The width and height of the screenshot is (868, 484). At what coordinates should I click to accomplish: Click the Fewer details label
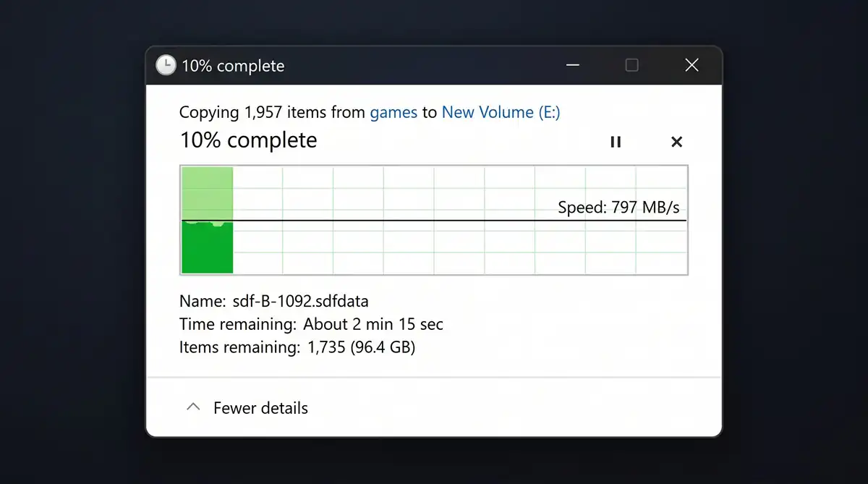click(260, 408)
